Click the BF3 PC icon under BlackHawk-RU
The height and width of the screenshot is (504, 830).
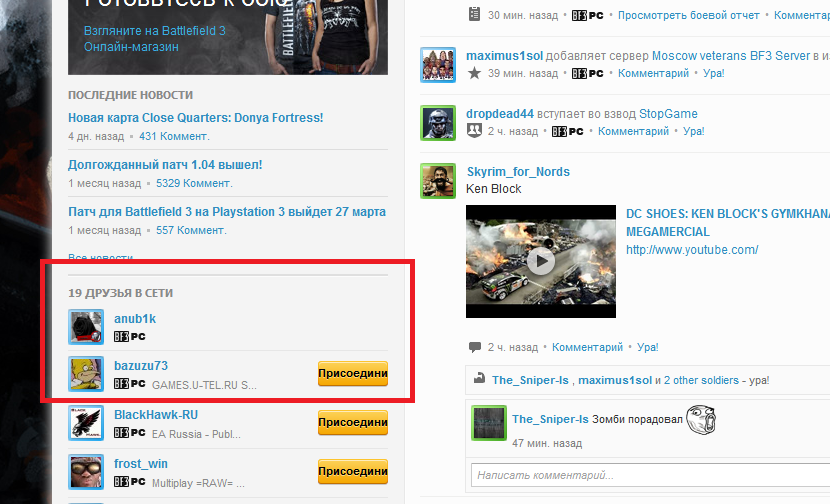(130, 433)
